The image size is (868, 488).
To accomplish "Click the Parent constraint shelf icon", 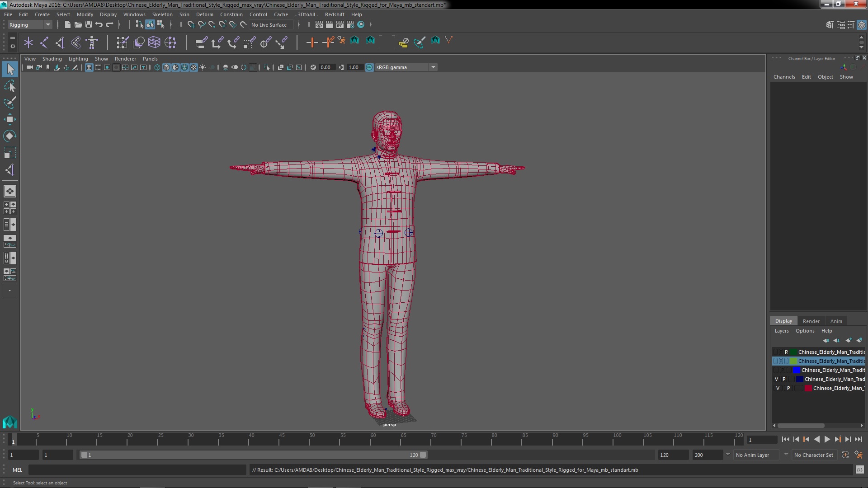I will (201, 42).
